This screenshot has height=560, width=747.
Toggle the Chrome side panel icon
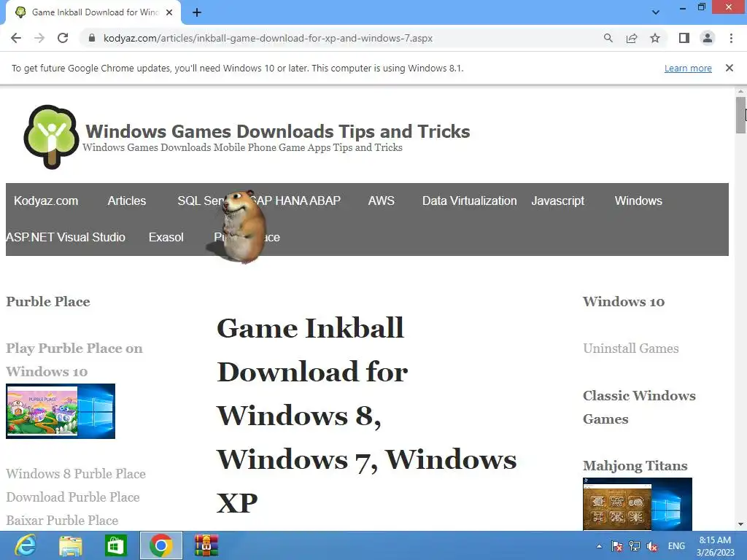pyautogui.click(x=684, y=38)
